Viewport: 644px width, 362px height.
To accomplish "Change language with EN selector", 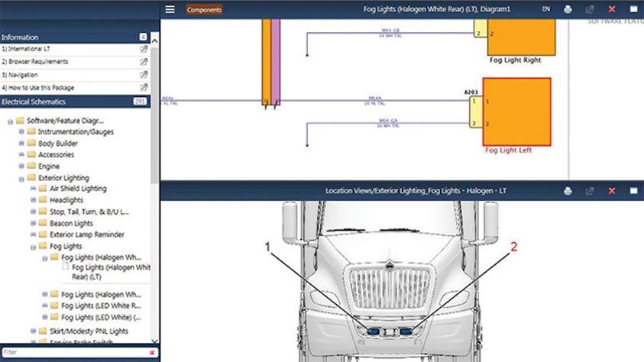I will point(546,9).
